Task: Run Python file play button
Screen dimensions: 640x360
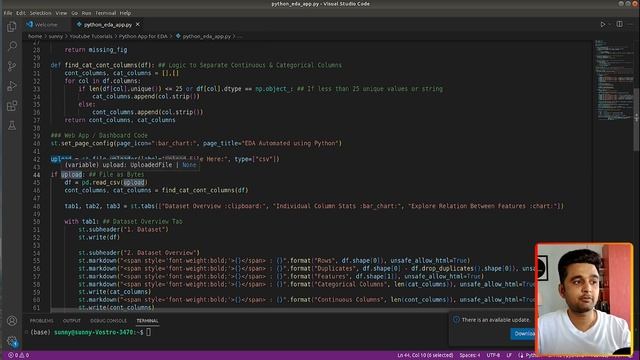Action: pos(602,24)
